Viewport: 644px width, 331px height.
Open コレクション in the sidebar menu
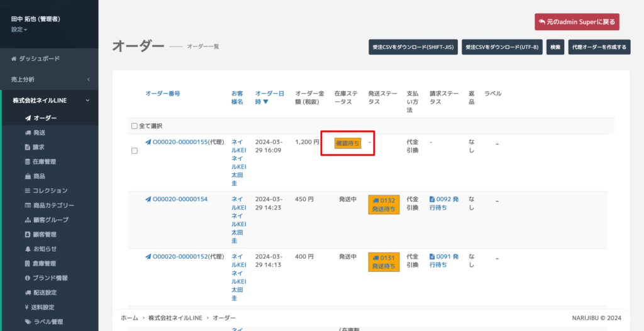[x=50, y=190]
